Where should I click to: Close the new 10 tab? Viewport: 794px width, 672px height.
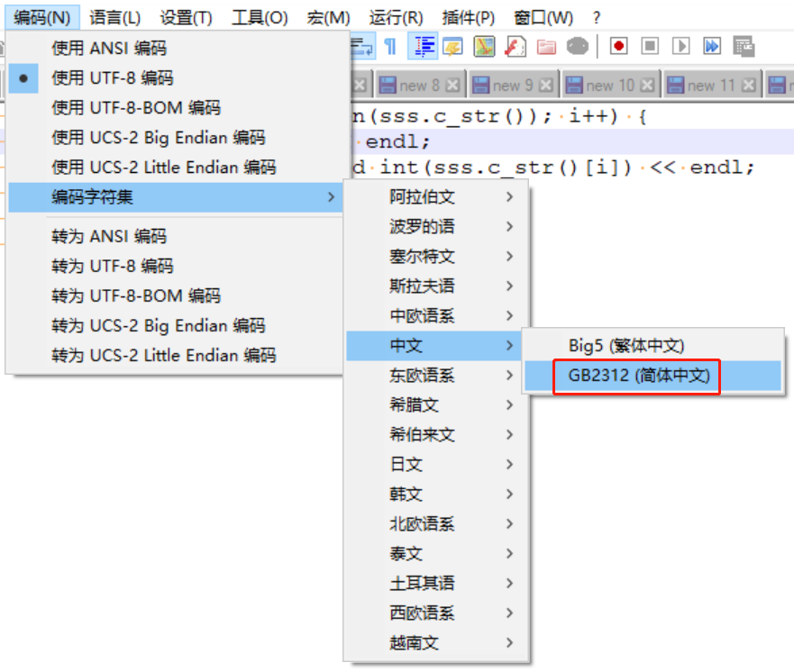647,85
